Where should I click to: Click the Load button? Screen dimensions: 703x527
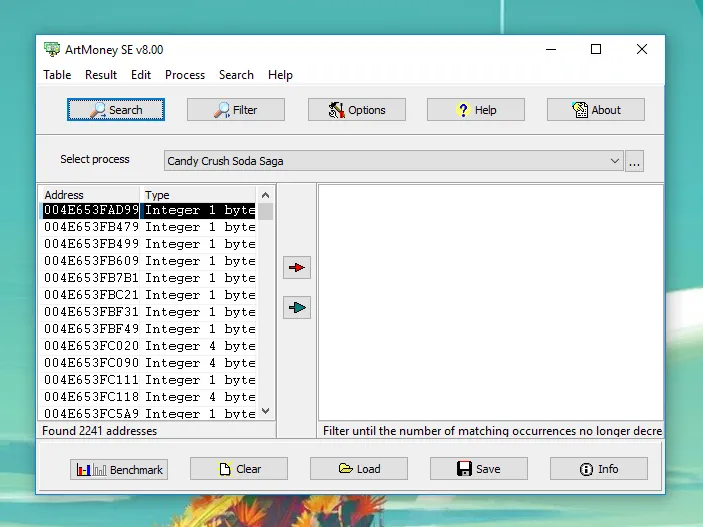tap(359, 469)
